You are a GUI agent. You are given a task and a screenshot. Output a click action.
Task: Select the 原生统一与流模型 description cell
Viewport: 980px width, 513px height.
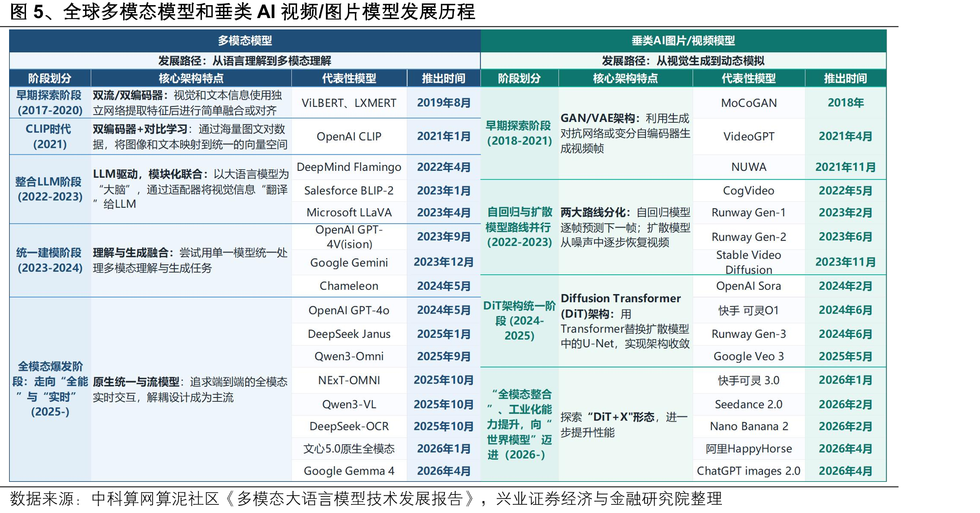click(x=191, y=389)
